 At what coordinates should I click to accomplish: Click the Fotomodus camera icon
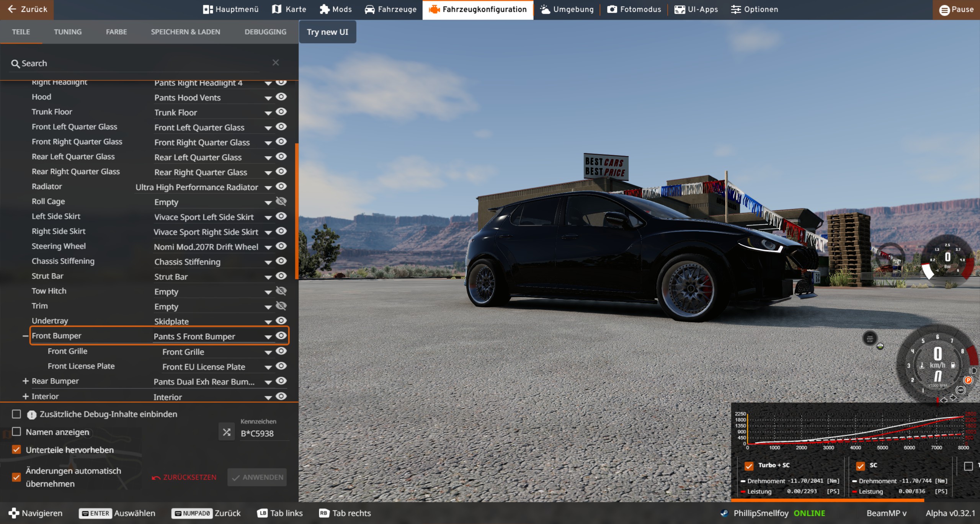pos(612,9)
